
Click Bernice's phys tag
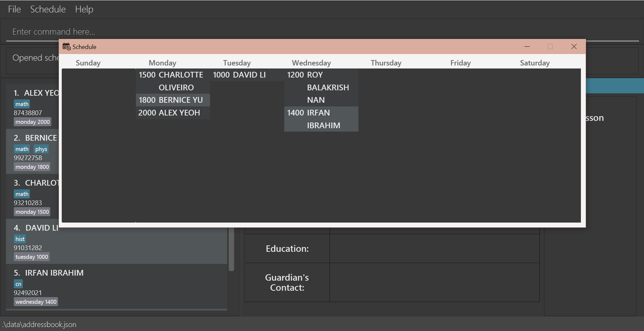41,149
